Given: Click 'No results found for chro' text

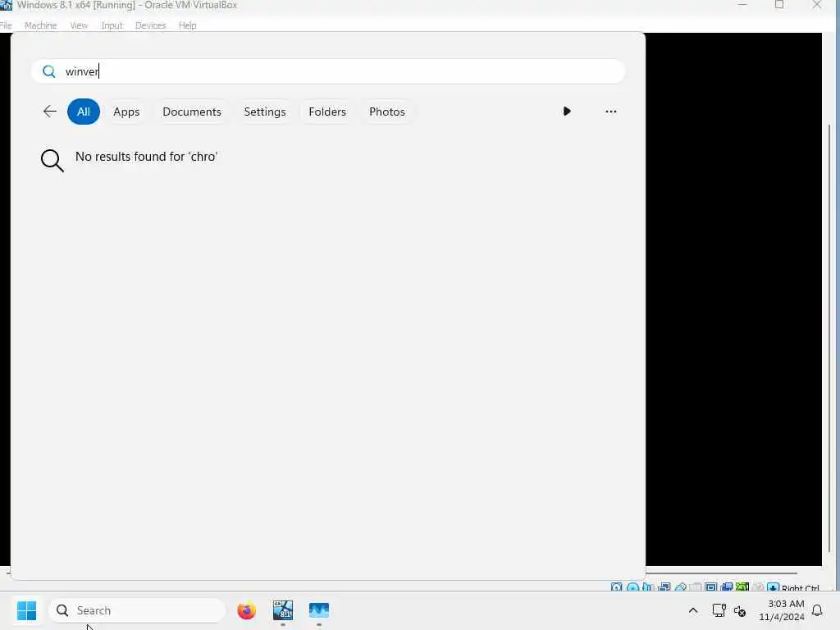Looking at the screenshot, I should click(146, 157).
